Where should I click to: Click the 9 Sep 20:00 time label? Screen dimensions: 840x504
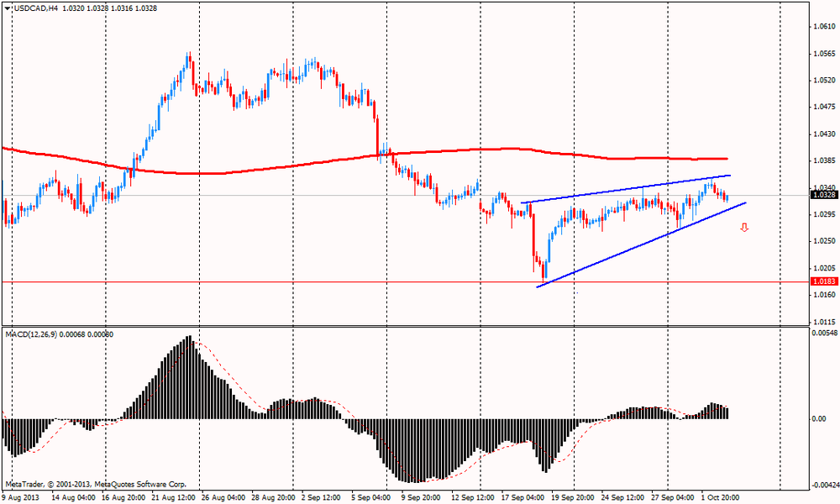[421, 497]
